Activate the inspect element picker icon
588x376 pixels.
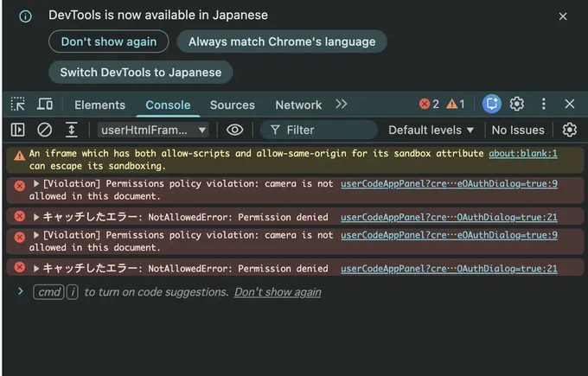coord(18,105)
